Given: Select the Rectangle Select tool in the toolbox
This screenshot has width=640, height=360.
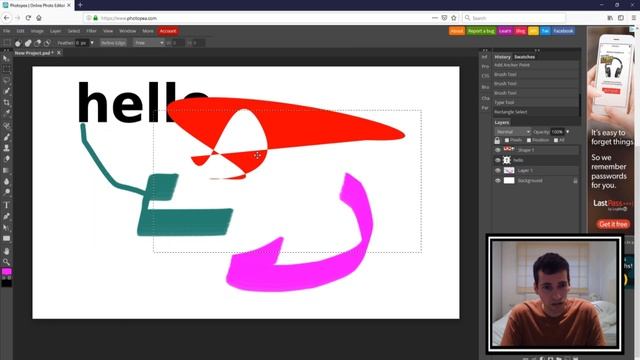Looking at the screenshot, I should pyautogui.click(x=6, y=69).
